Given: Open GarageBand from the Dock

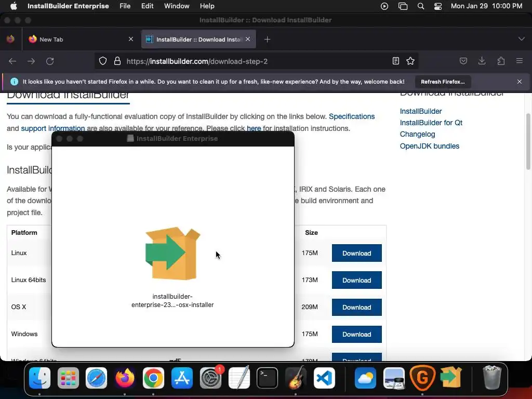Looking at the screenshot, I should click(296, 378).
